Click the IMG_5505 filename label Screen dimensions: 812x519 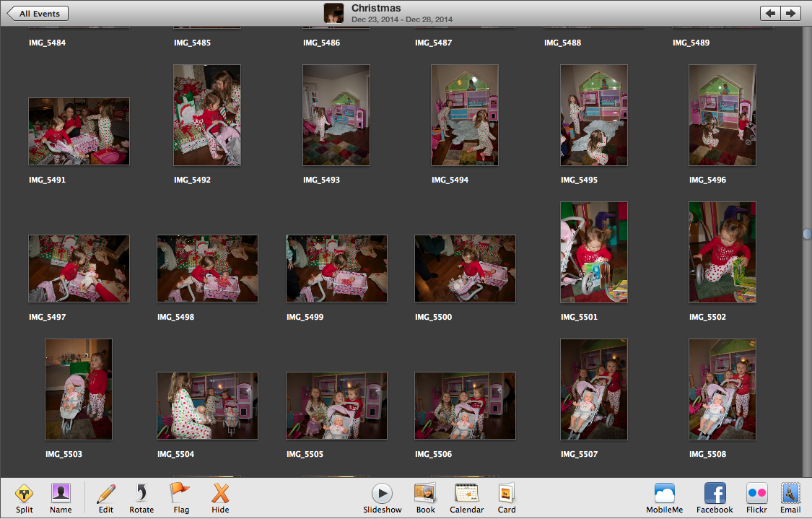tap(305, 454)
